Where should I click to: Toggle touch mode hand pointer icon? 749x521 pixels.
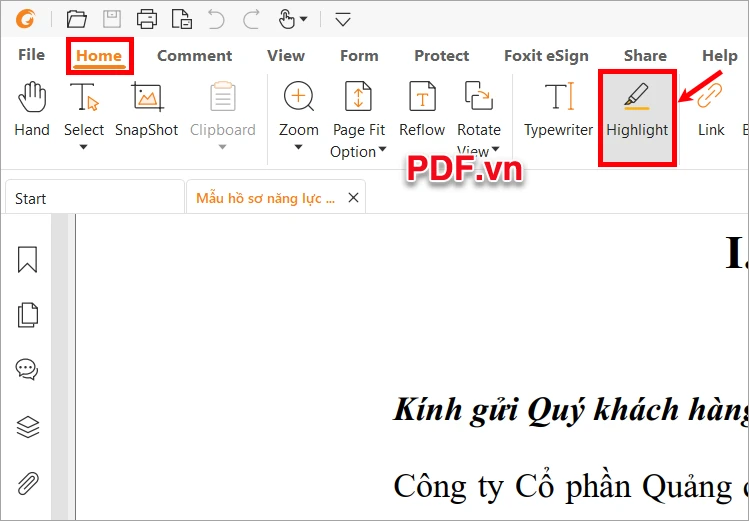click(287, 20)
